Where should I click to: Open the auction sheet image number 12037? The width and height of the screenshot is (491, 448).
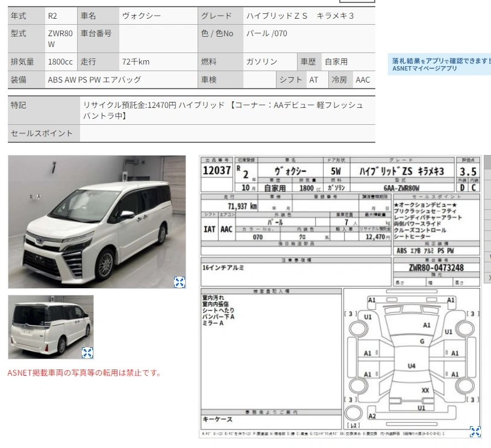click(340, 297)
